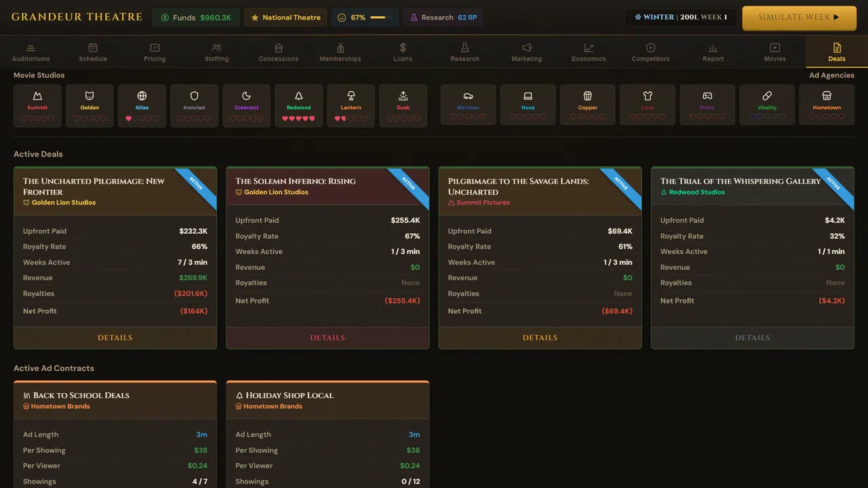Image resolution: width=868 pixels, height=488 pixels.
Task: Click the Funds dollar icon
Action: (x=165, y=18)
